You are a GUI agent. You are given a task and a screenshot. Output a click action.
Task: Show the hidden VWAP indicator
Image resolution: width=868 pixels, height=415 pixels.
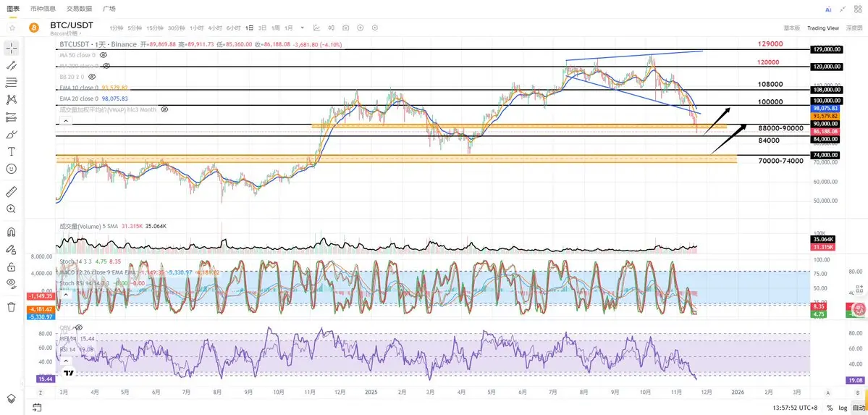(x=164, y=109)
